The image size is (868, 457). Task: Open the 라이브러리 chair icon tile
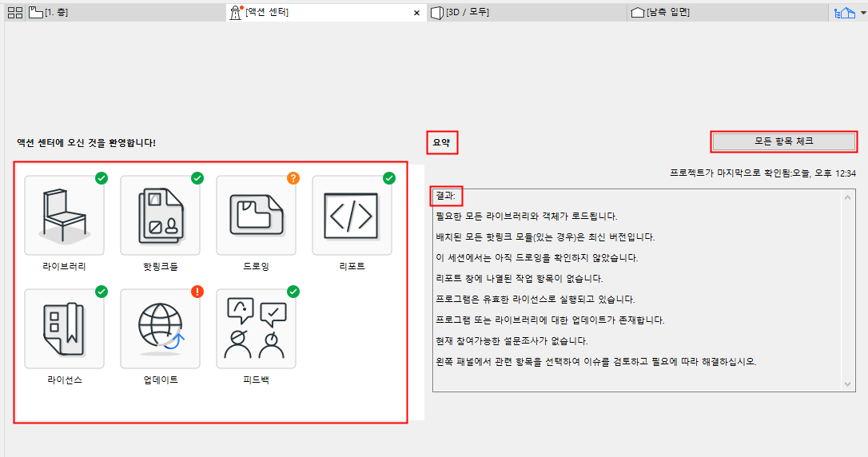64,215
